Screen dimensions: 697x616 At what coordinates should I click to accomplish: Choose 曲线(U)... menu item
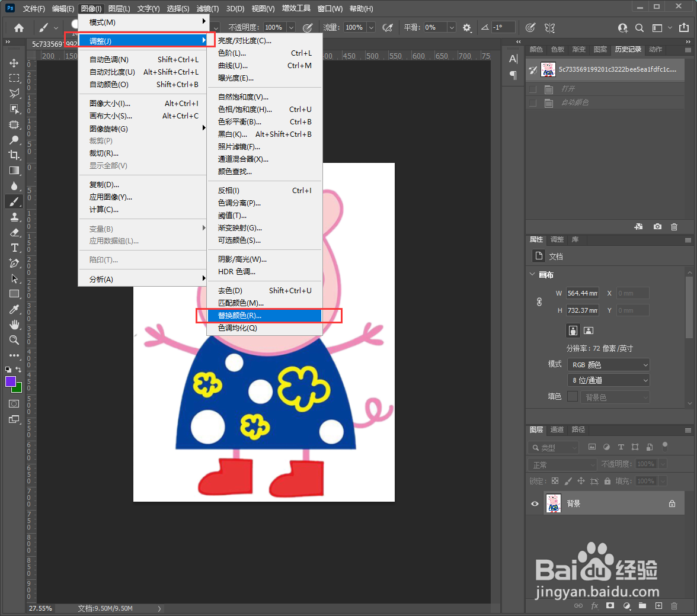point(264,66)
